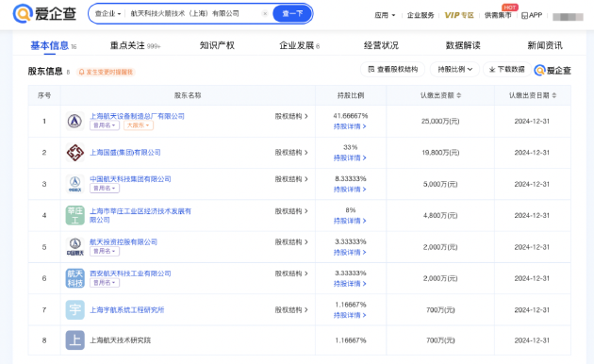The image size is (594, 364).
Task: Expand 曾用名 tag for 中国航天科技集团
Action: tap(105, 189)
